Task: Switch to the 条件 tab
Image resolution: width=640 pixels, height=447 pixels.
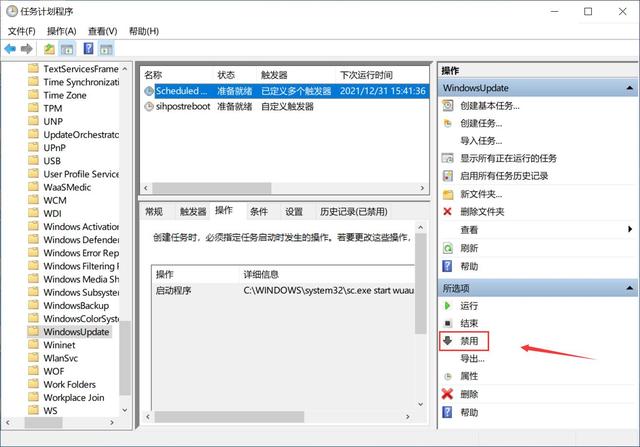Action: pos(259,211)
